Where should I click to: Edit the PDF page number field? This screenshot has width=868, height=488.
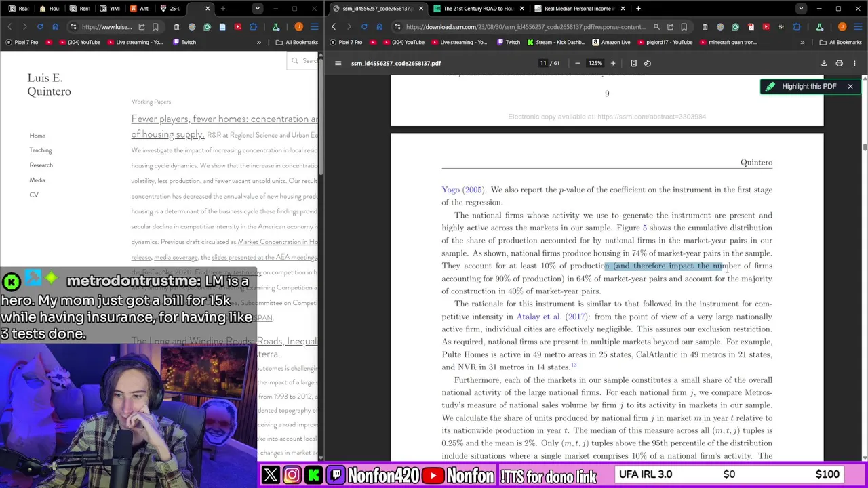[542, 63]
